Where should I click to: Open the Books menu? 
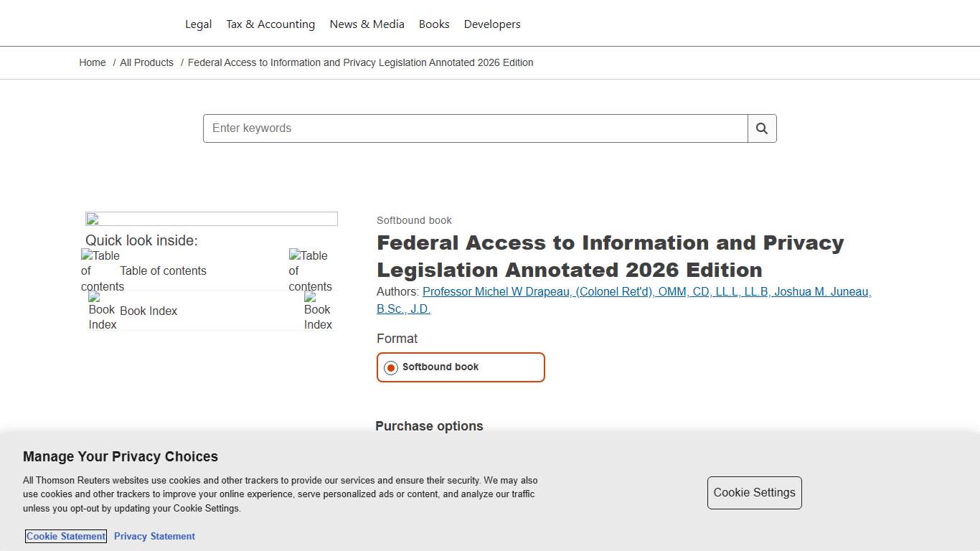click(x=434, y=24)
